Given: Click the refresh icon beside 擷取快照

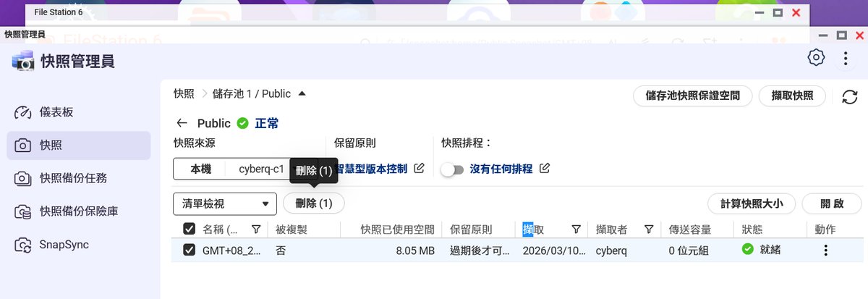Looking at the screenshot, I should tap(850, 96).
